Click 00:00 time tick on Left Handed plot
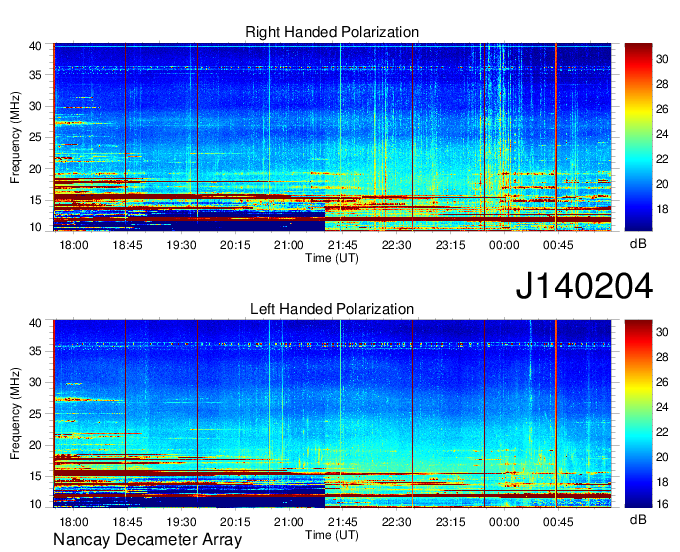Image resolution: width=680 pixels, height=552 pixels. [504, 522]
